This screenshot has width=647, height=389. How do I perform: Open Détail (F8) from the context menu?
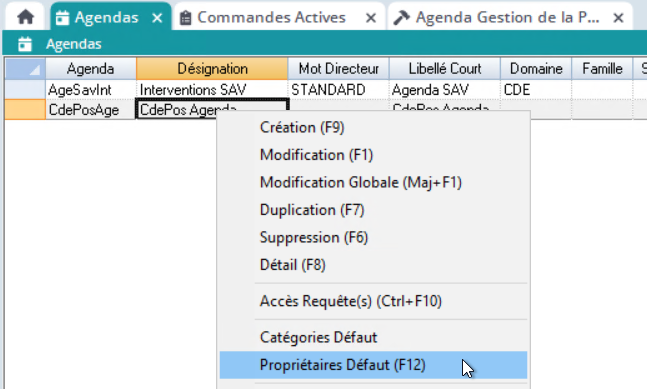click(x=293, y=265)
